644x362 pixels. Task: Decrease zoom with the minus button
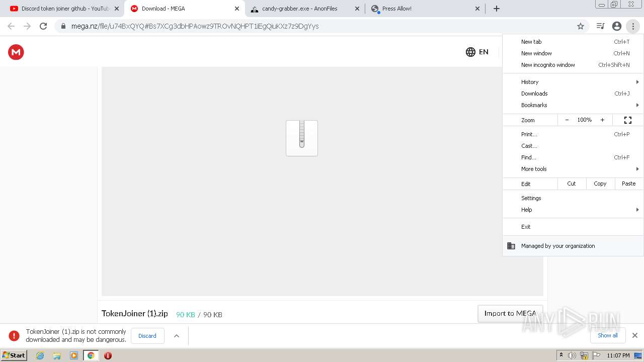[567, 120]
